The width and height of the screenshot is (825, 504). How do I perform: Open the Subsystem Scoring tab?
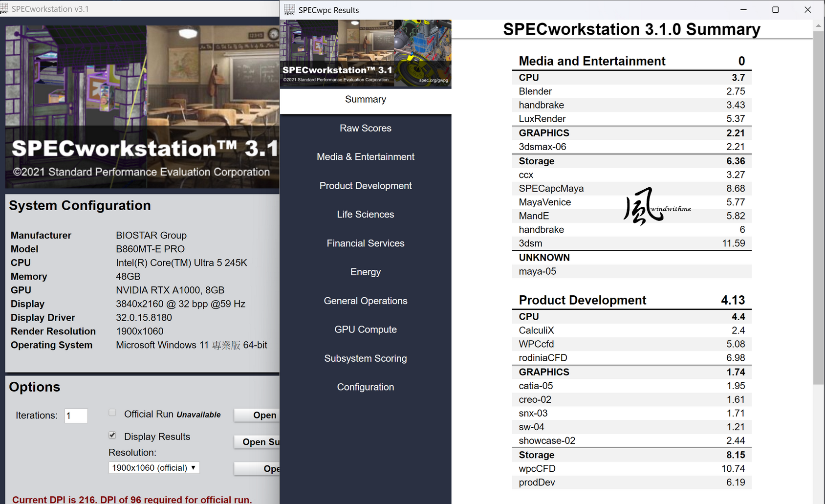click(366, 359)
